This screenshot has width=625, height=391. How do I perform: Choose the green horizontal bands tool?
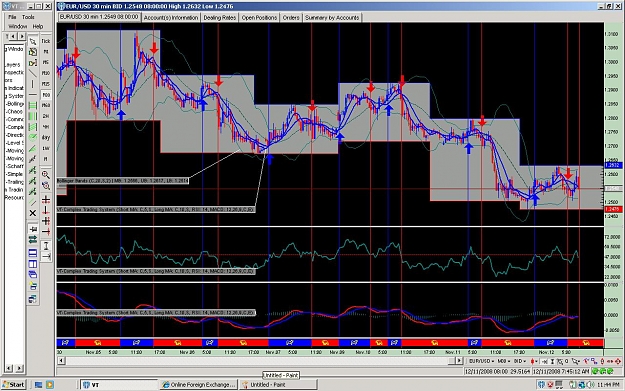pyautogui.click(x=33, y=106)
